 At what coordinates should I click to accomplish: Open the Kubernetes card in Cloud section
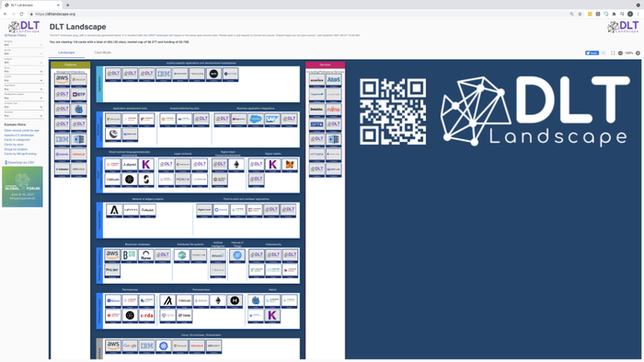tap(164, 346)
